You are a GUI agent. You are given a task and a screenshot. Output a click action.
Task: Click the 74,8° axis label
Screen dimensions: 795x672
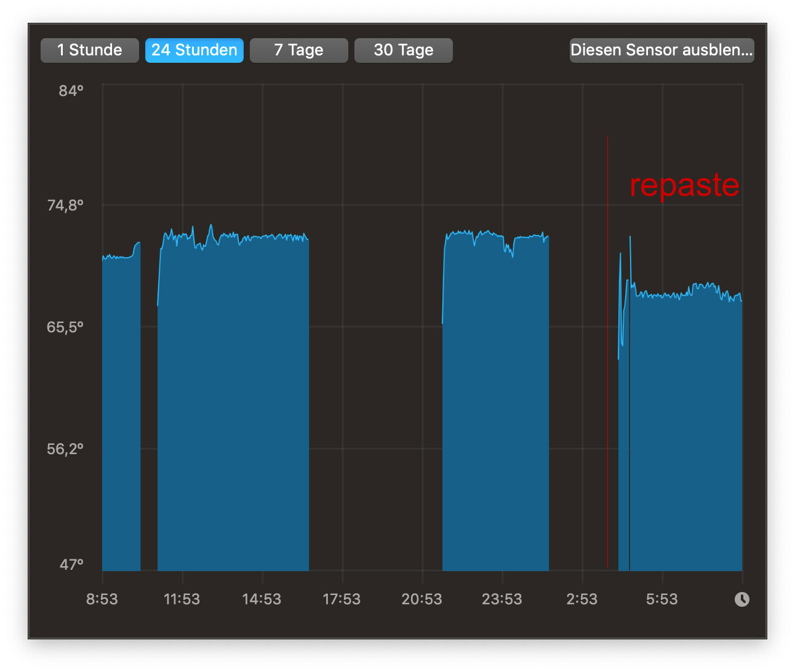(x=65, y=205)
